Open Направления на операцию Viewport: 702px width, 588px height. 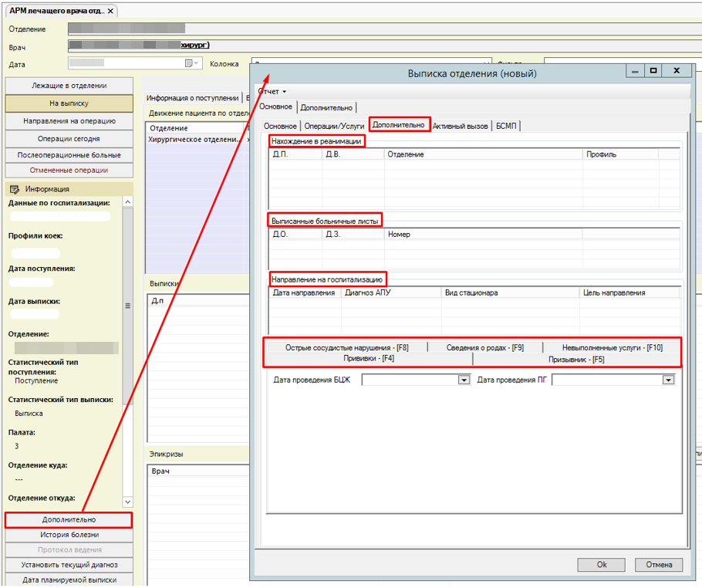click(69, 121)
